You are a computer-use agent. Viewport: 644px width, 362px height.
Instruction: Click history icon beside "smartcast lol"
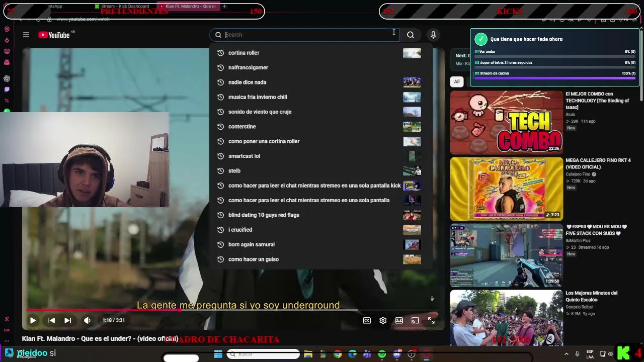coord(220,156)
